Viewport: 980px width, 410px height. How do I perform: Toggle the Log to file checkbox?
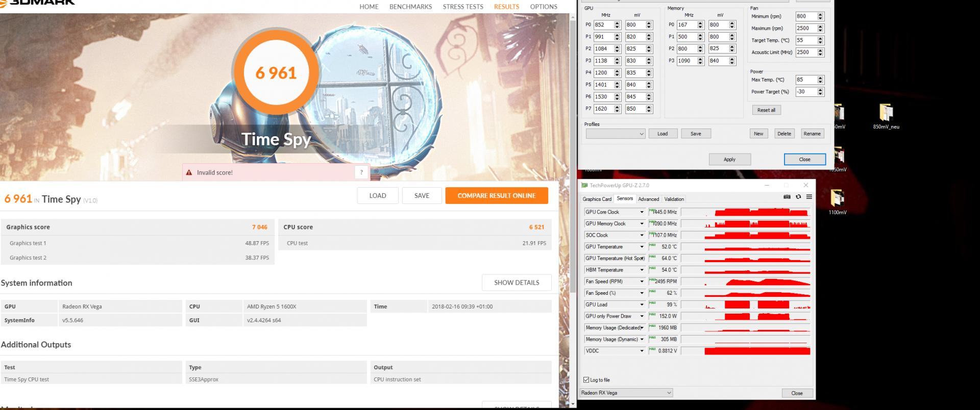click(586, 380)
